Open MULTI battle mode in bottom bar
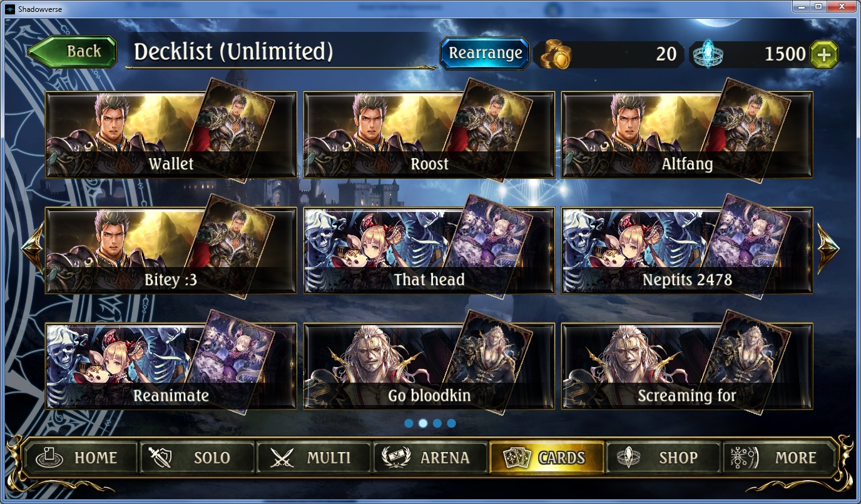The width and height of the screenshot is (861, 504). point(313,458)
